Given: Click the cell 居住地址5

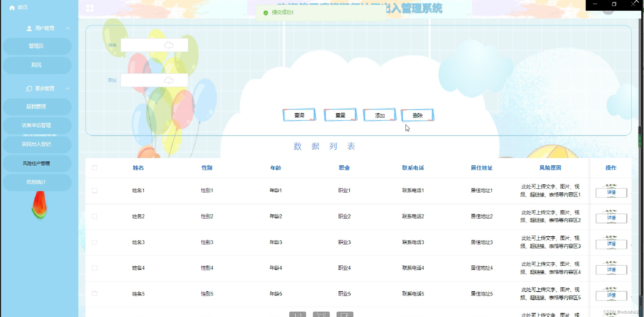Looking at the screenshot, I should click(481, 294).
